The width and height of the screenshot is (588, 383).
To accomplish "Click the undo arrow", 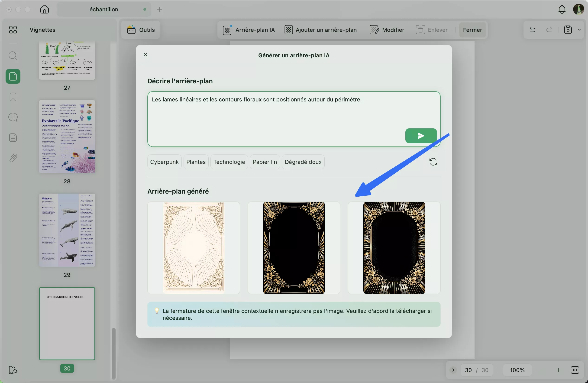I will [x=532, y=30].
